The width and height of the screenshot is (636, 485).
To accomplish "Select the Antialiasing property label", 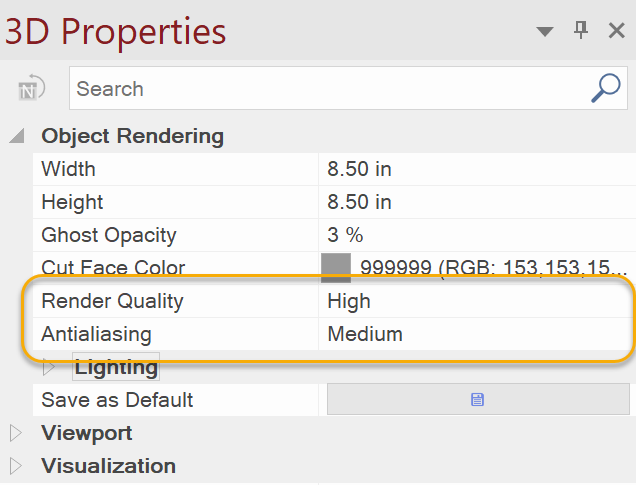I will point(96,334).
